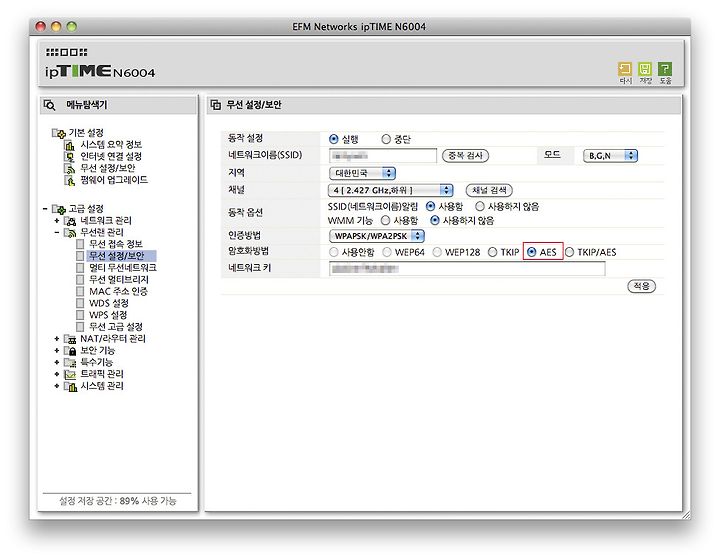Click the 다시 reload icon in header
The width and height of the screenshot is (720, 560).
(x=625, y=69)
